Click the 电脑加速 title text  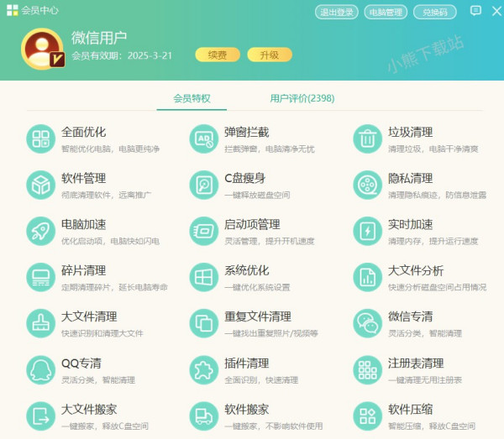point(83,224)
